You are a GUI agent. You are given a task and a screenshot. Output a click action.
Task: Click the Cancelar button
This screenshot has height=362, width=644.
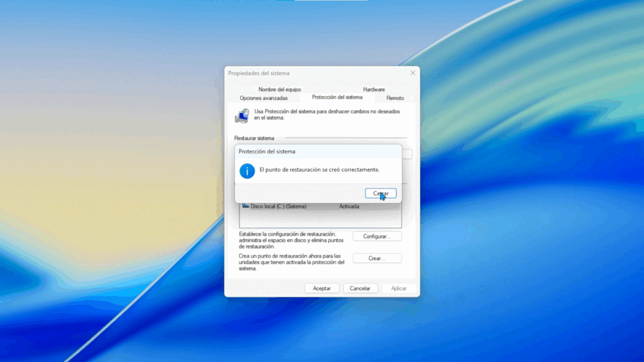click(360, 288)
